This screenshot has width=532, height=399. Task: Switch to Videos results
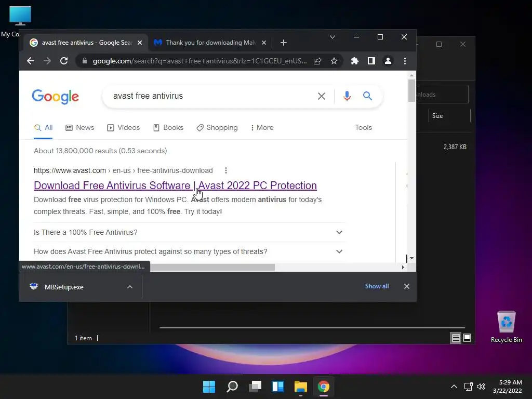124,128
